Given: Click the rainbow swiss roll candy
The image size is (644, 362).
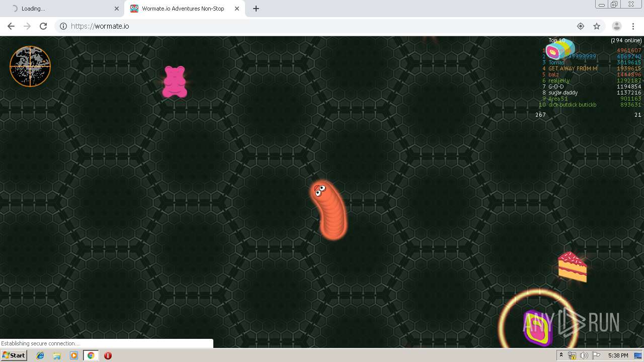Looking at the screenshot, I should pyautogui.click(x=560, y=49).
